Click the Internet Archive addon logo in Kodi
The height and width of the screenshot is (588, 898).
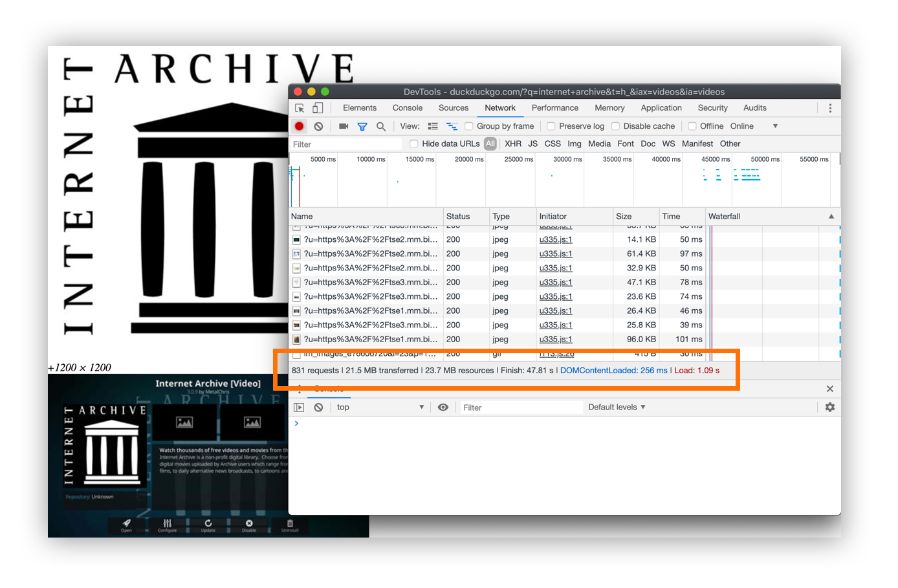point(105,446)
